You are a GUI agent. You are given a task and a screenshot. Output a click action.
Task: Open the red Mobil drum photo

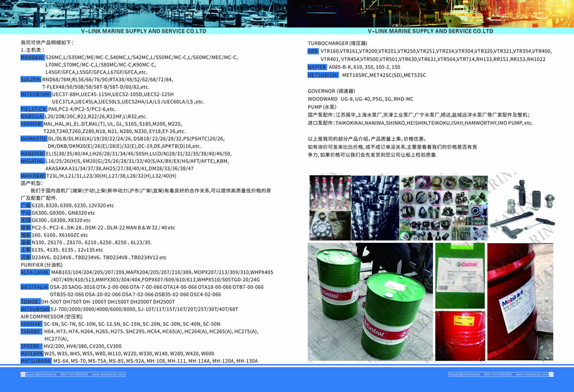click(x=520, y=302)
